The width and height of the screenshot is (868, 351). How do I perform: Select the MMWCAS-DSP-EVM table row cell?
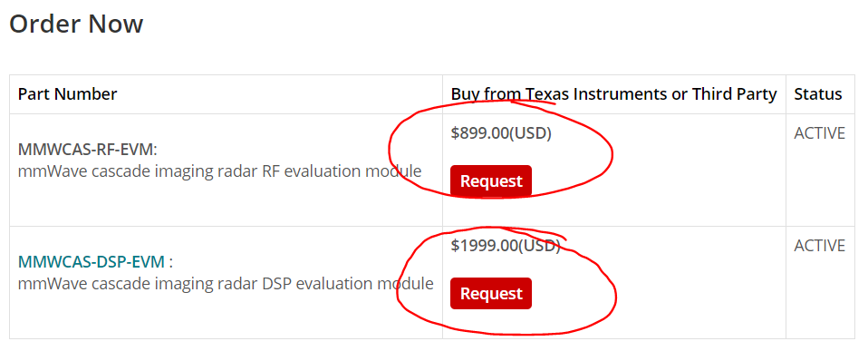coord(226,283)
